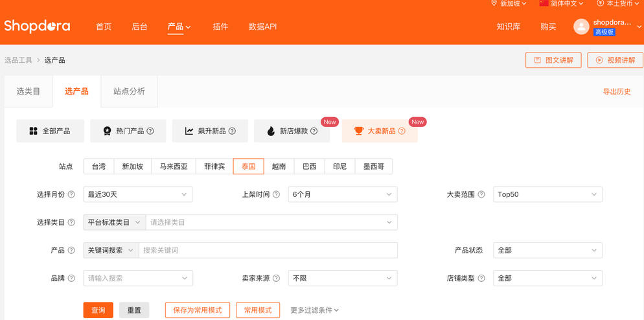Click the 查询 search button
The width and height of the screenshot is (644, 320).
point(98,310)
